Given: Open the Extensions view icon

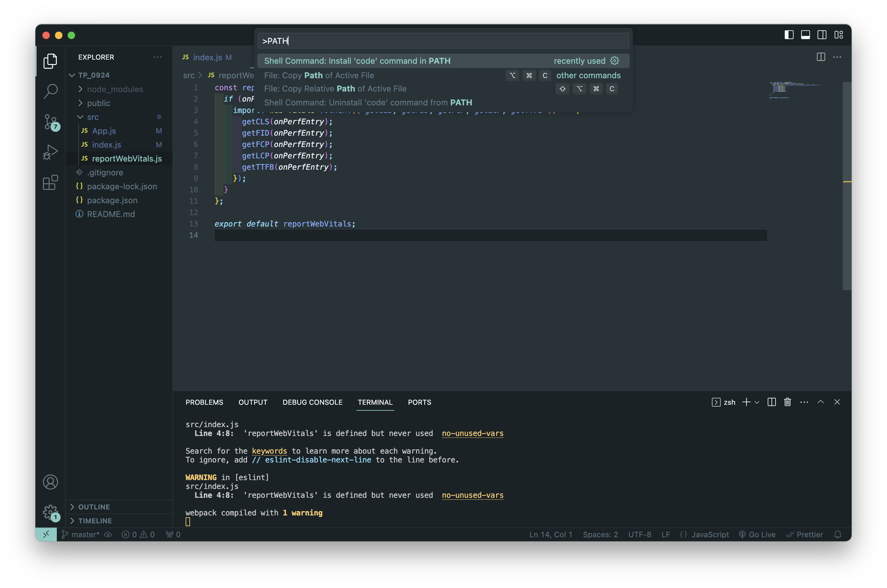Looking at the screenshot, I should (50, 183).
